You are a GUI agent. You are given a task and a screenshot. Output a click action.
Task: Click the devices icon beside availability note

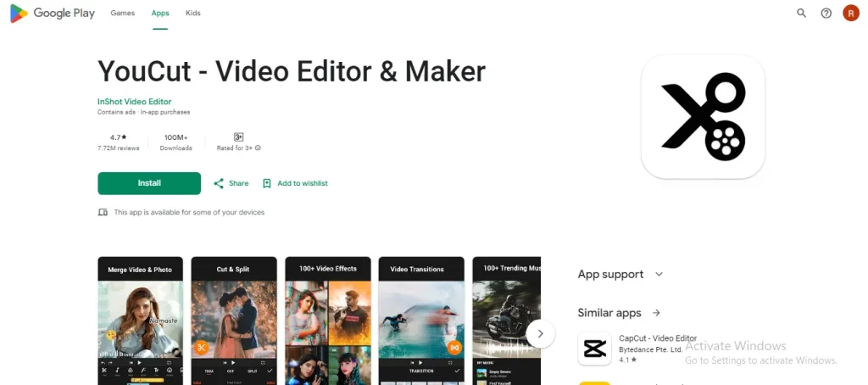pos(103,212)
